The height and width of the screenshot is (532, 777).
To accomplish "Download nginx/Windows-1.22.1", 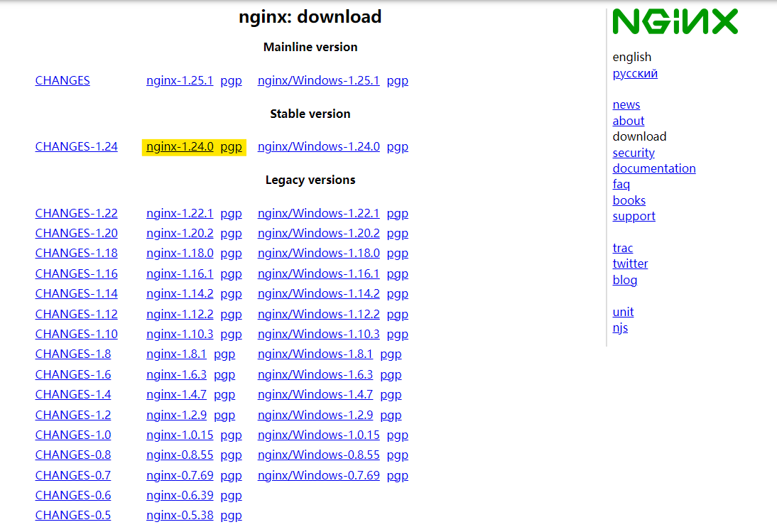I will [x=319, y=213].
